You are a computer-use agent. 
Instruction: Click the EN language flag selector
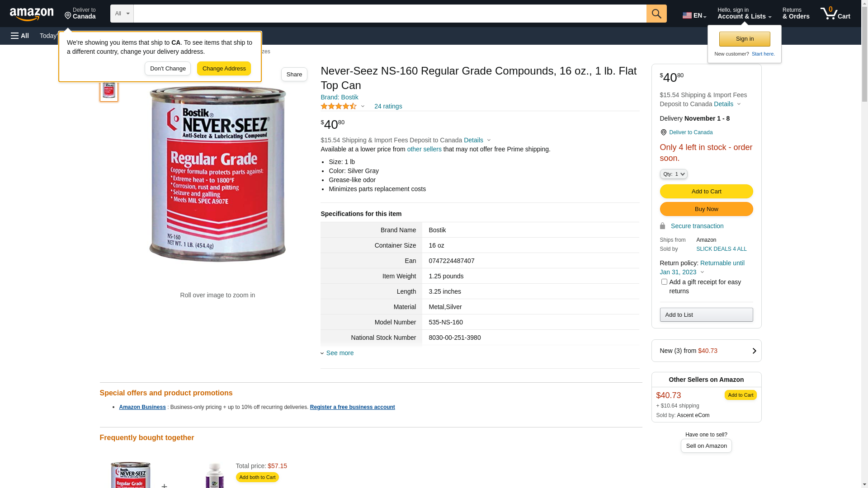(694, 15)
